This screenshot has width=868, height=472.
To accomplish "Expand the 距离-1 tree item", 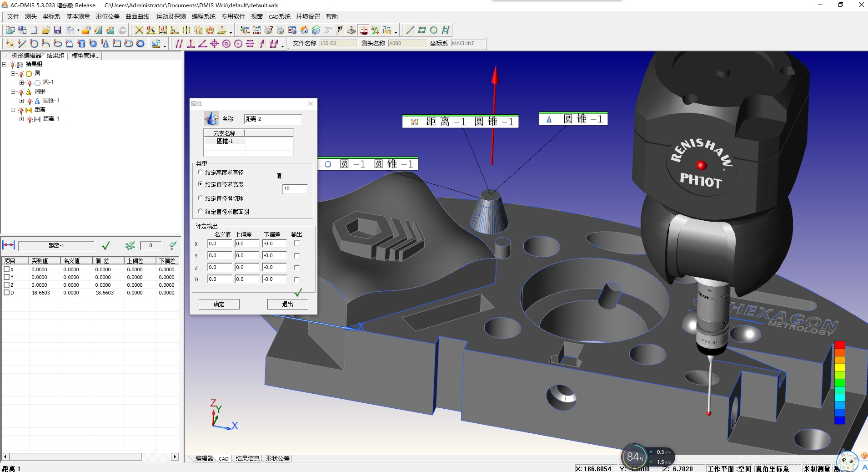I will point(21,119).
